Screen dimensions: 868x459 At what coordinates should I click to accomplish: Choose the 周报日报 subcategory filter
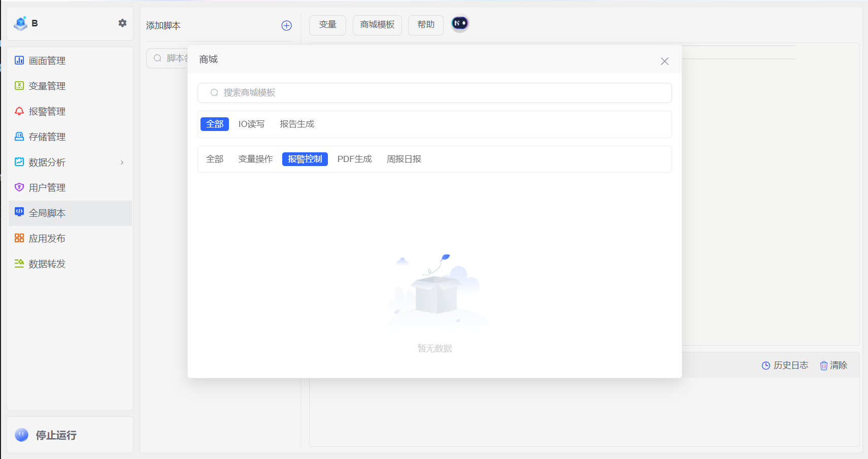coord(404,159)
